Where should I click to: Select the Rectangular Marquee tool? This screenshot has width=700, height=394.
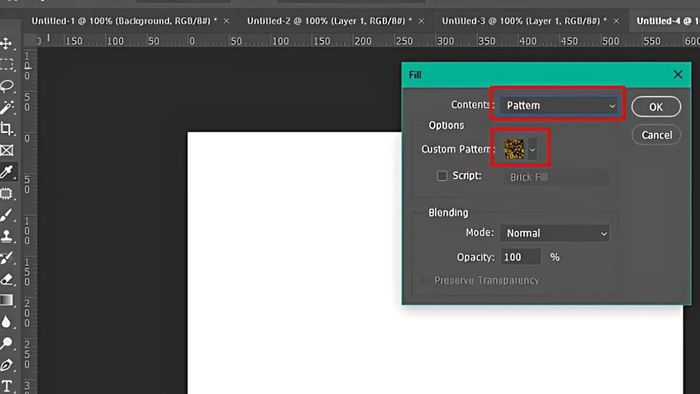point(7,65)
